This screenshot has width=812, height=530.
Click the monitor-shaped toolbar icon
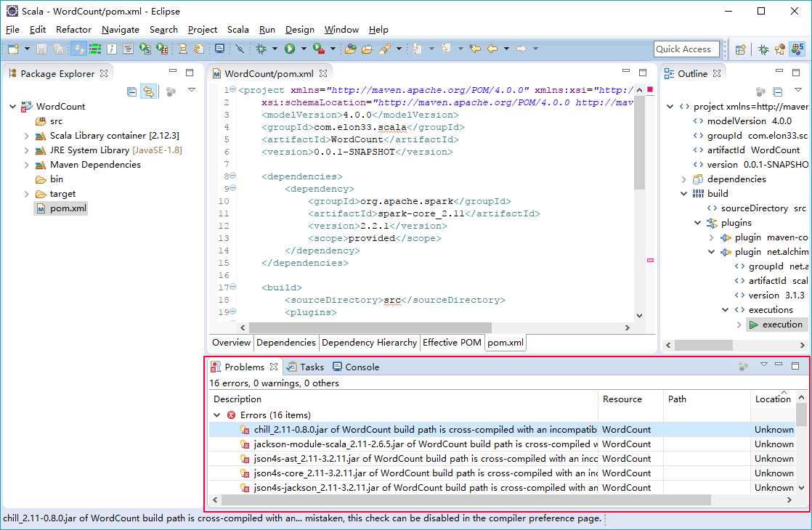(219, 49)
